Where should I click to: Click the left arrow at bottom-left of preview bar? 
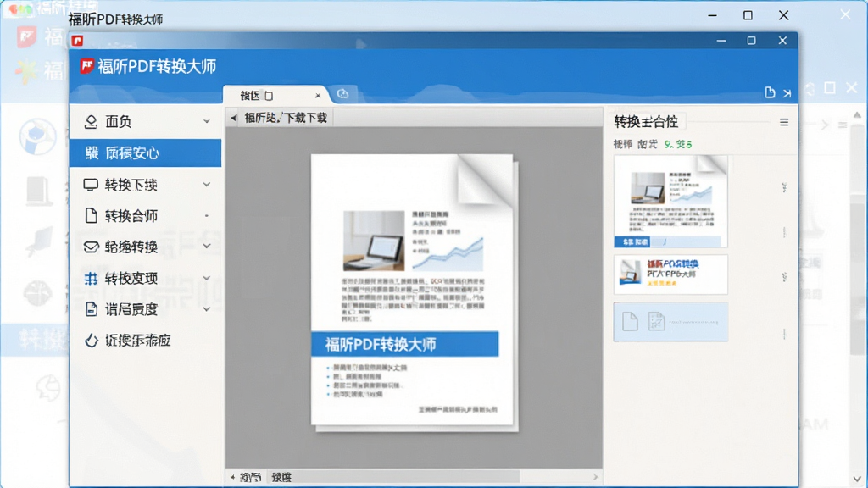(232, 477)
